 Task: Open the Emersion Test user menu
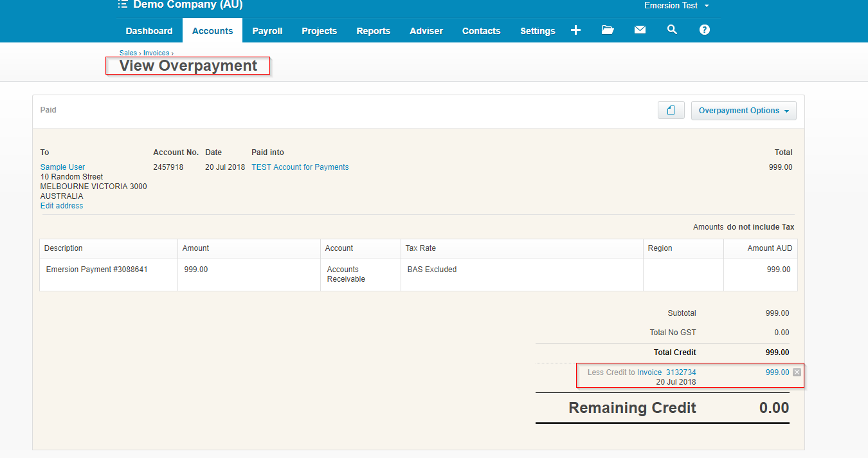[x=676, y=6]
